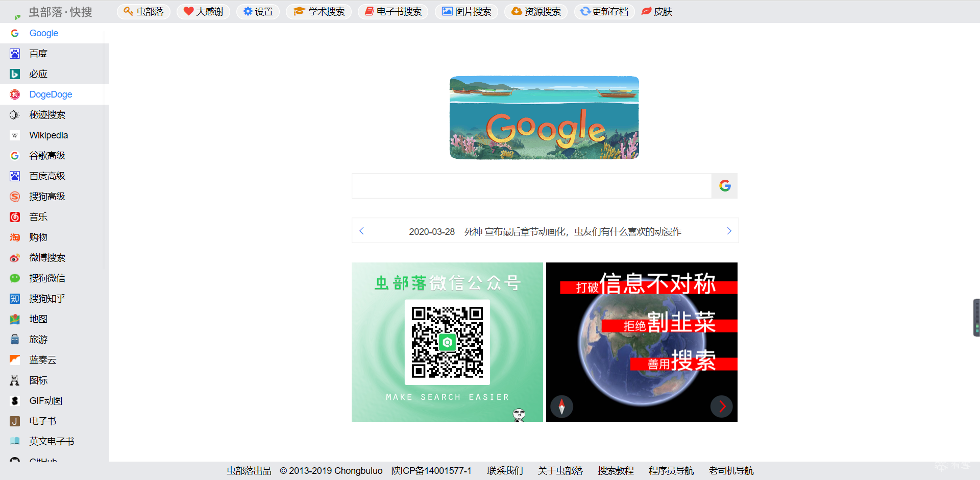Click the book icon beside 英文电子书
Image resolution: width=980 pixels, height=480 pixels.
(x=15, y=441)
